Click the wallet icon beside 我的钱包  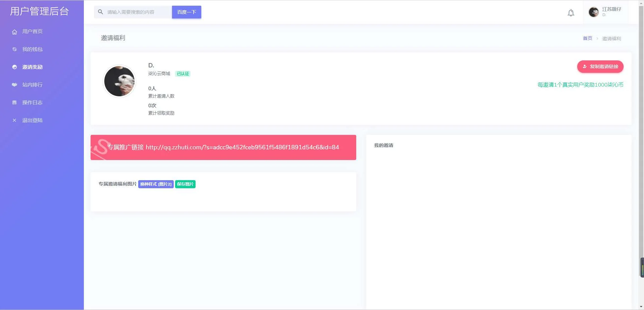(14, 49)
